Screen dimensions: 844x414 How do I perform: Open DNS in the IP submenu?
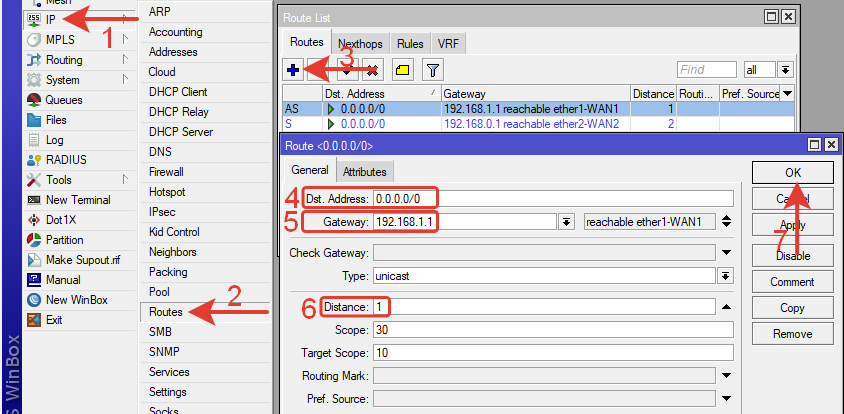pyautogui.click(x=205, y=152)
